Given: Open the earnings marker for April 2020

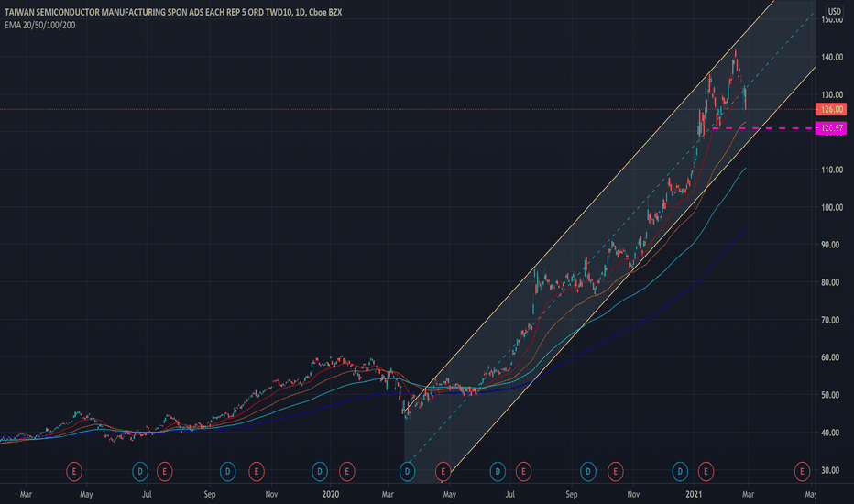Looking at the screenshot, I should (443, 471).
